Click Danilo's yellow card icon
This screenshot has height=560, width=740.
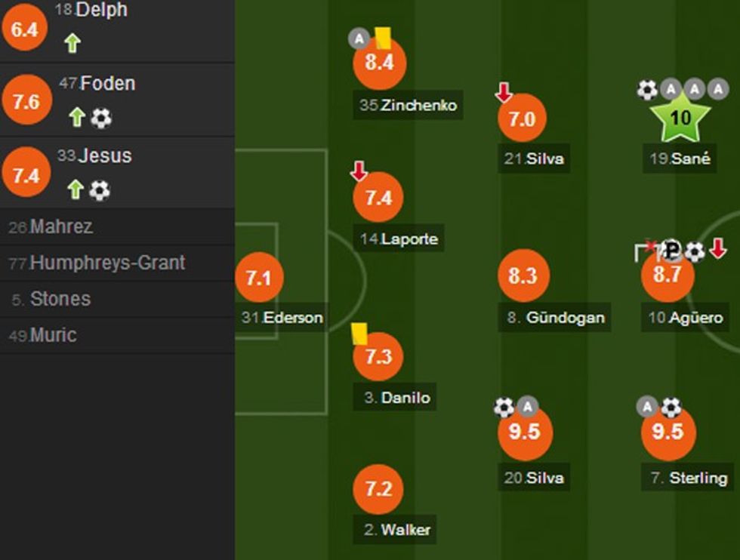click(x=359, y=334)
